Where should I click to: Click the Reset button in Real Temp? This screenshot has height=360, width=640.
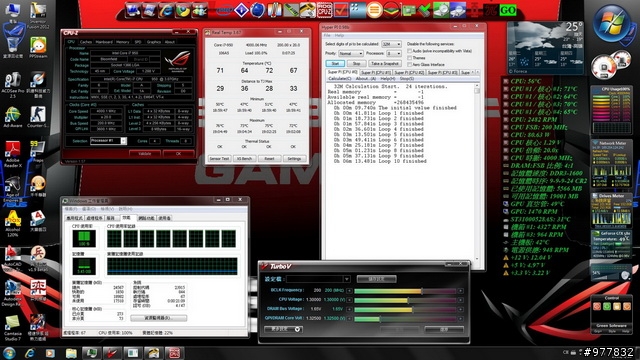coord(269,158)
